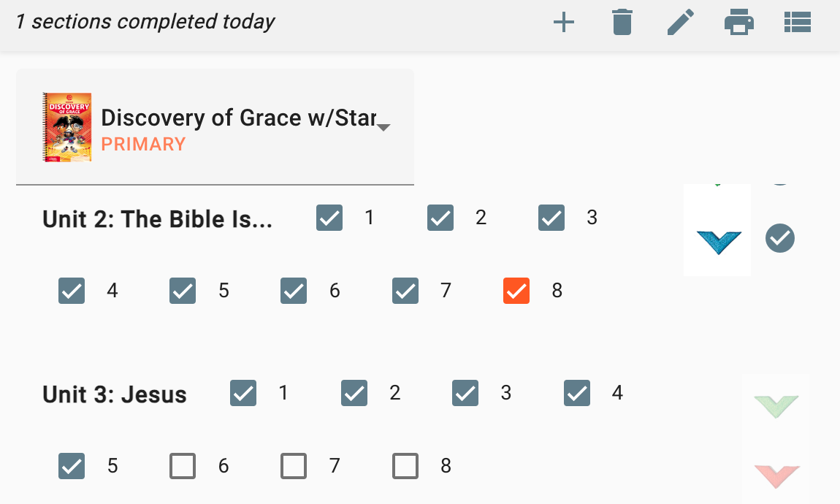Click the printer icon
This screenshot has width=840, height=504.
[x=738, y=23]
